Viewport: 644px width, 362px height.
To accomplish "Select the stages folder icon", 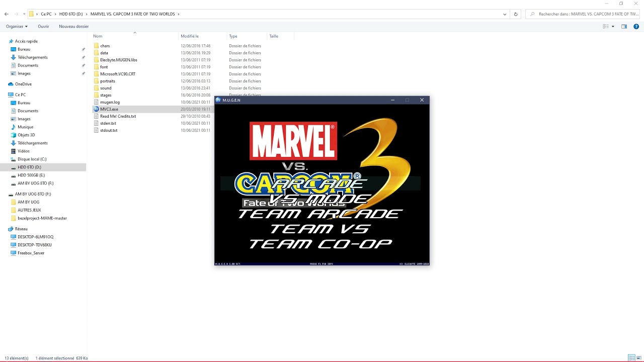I will pos(96,95).
